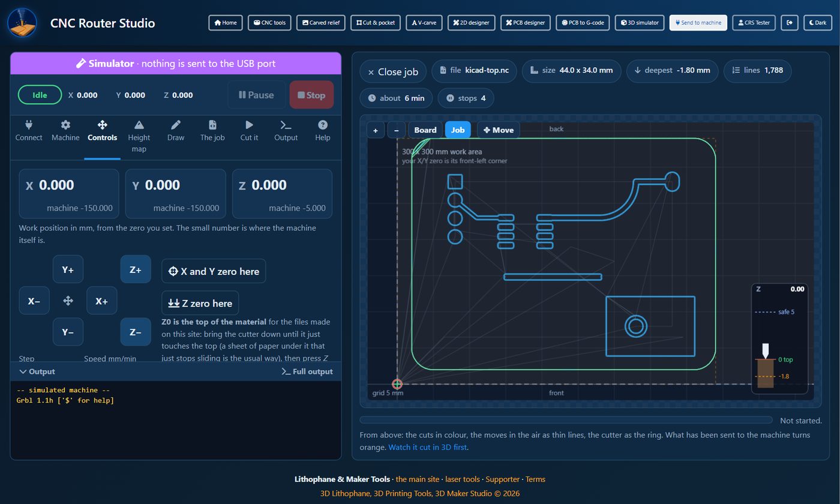
Task: Open the Supporter footer link
Action: click(502, 479)
